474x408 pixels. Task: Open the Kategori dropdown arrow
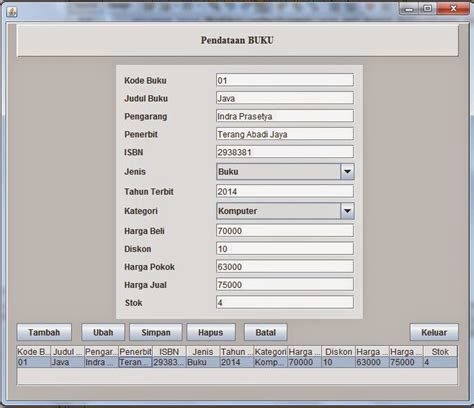point(347,211)
